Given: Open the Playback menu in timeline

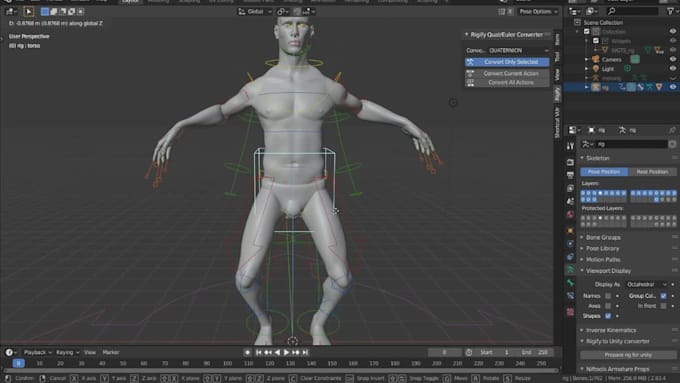Looking at the screenshot, I should 37,352.
